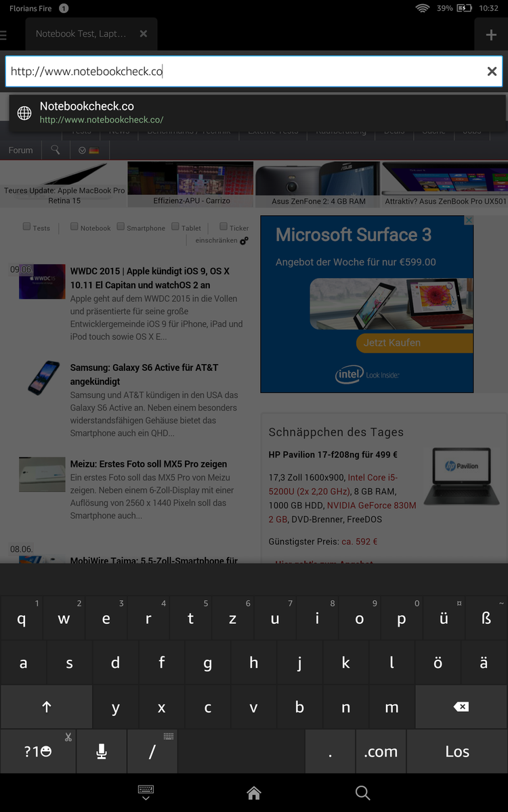The width and height of the screenshot is (508, 812).
Task: Switch to the Notebook Test tab
Action: (x=81, y=34)
